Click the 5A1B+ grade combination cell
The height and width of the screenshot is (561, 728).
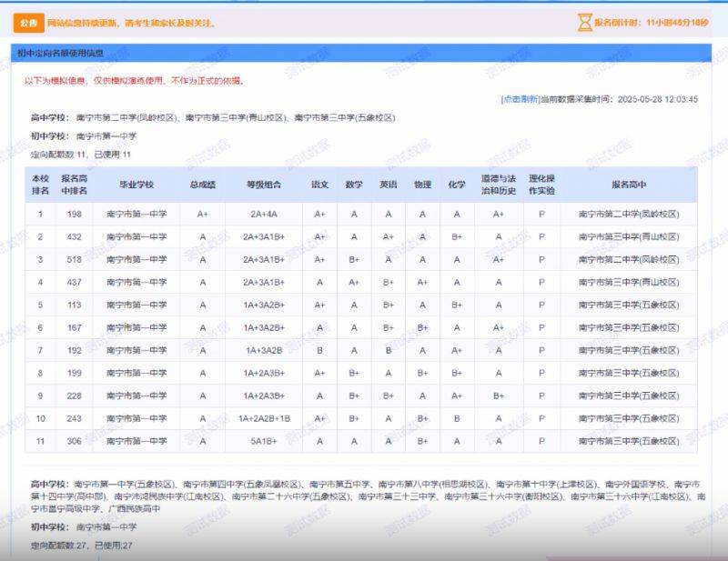tap(265, 442)
